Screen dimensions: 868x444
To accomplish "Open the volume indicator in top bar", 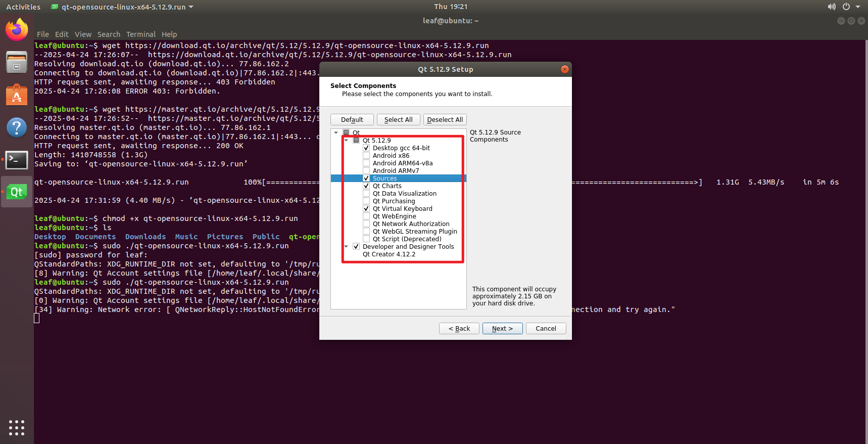I will pos(832,7).
